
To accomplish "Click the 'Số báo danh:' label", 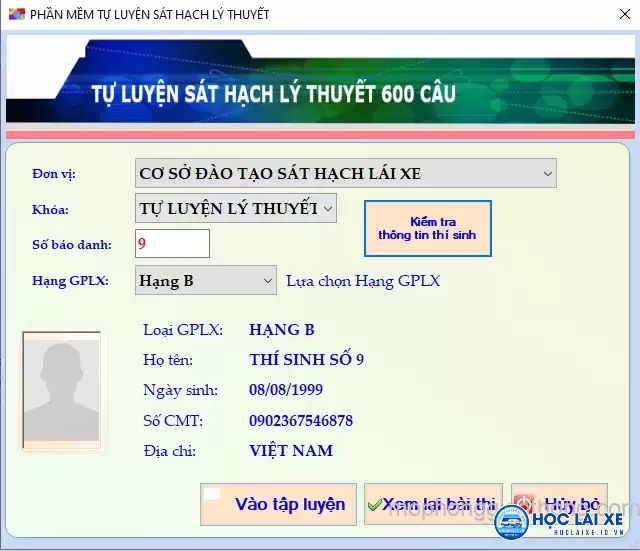I will [72, 244].
